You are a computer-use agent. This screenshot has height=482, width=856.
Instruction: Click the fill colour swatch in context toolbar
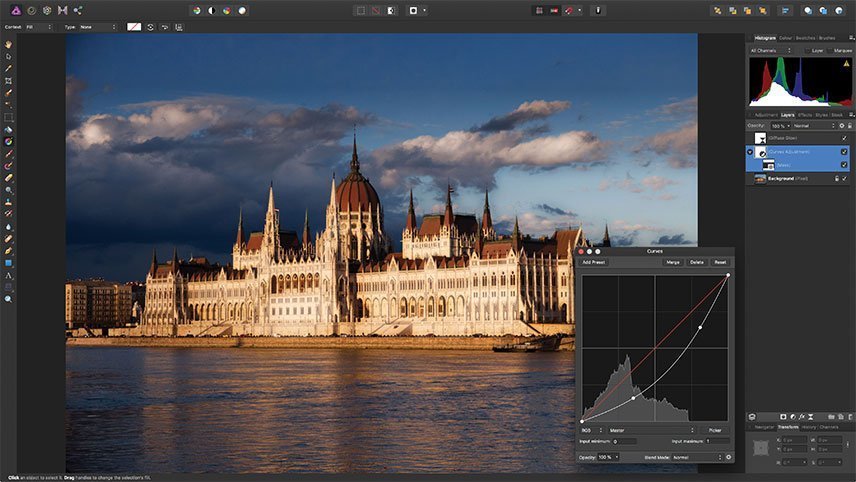(134, 27)
